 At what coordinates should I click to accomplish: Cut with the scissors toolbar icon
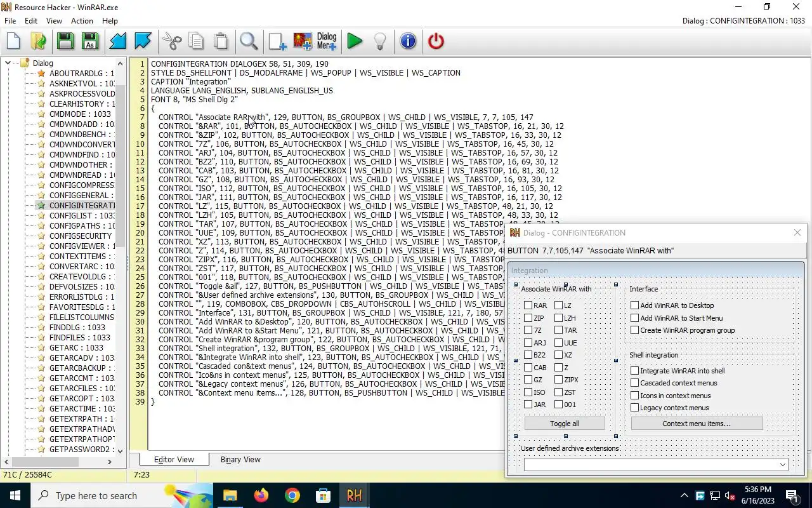tap(172, 41)
